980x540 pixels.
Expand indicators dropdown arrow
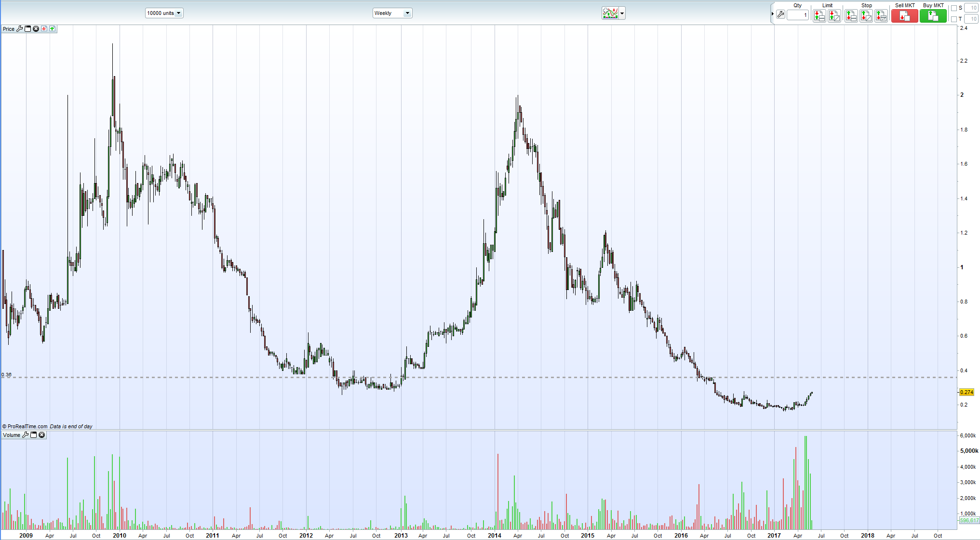622,13
